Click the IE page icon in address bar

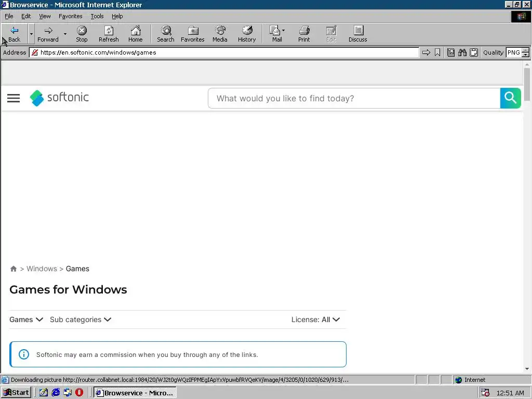coord(35,52)
